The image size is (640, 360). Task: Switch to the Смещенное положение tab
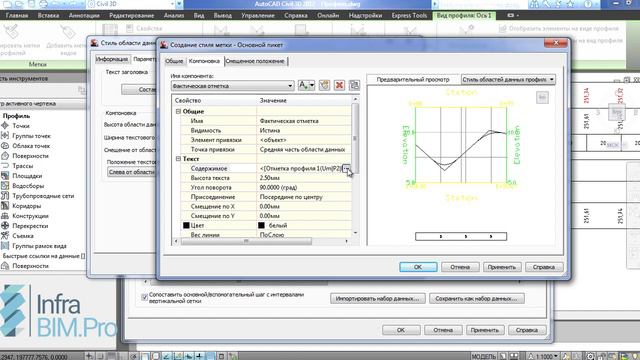(256, 61)
